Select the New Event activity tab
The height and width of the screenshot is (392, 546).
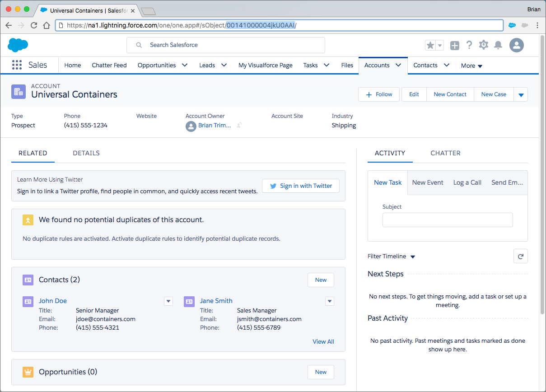(428, 182)
